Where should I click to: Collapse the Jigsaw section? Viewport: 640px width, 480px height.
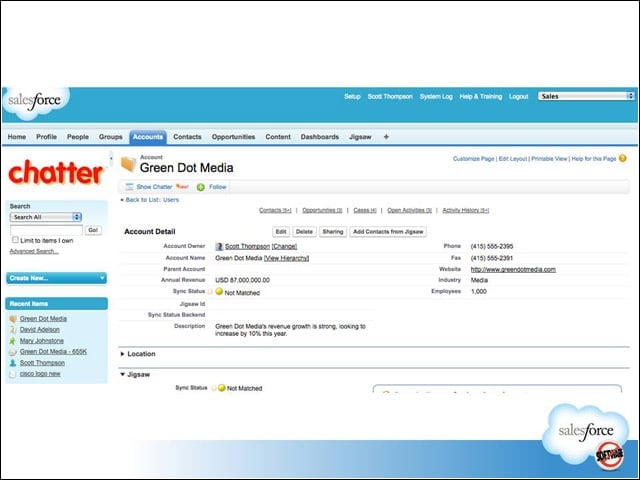[122, 374]
